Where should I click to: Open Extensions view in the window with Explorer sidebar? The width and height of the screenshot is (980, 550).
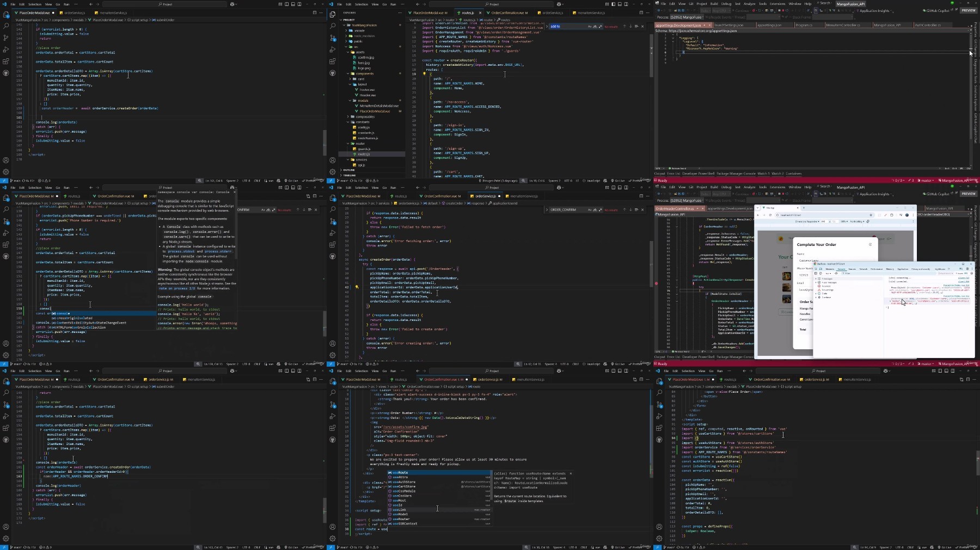(333, 61)
